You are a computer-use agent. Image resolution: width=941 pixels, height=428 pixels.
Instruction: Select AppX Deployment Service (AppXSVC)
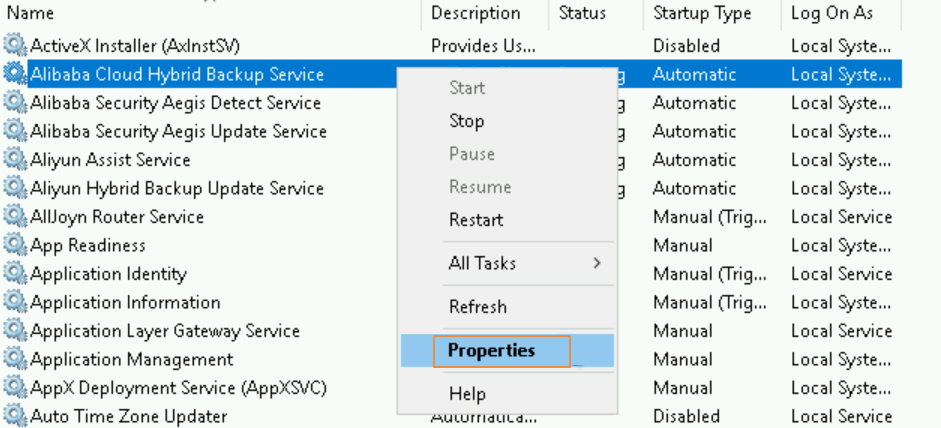(178, 388)
